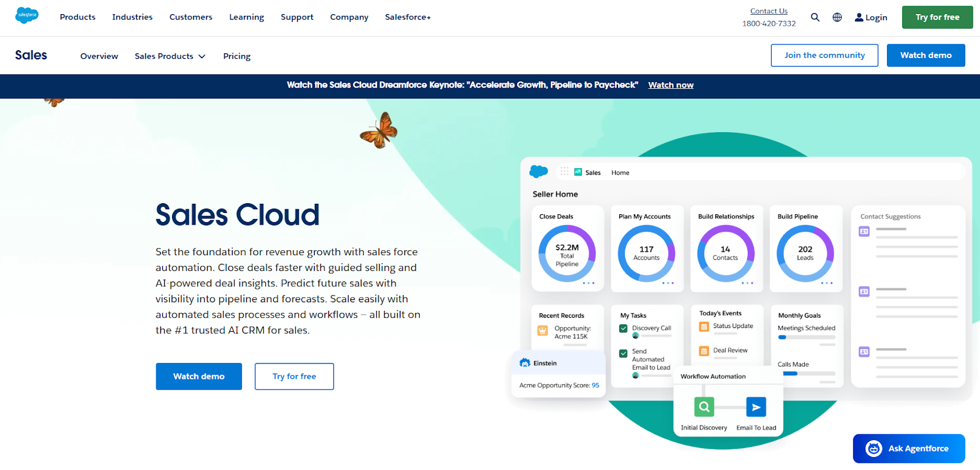Click the Watch now keynote link
The width and height of the screenshot is (980, 470).
point(671,85)
